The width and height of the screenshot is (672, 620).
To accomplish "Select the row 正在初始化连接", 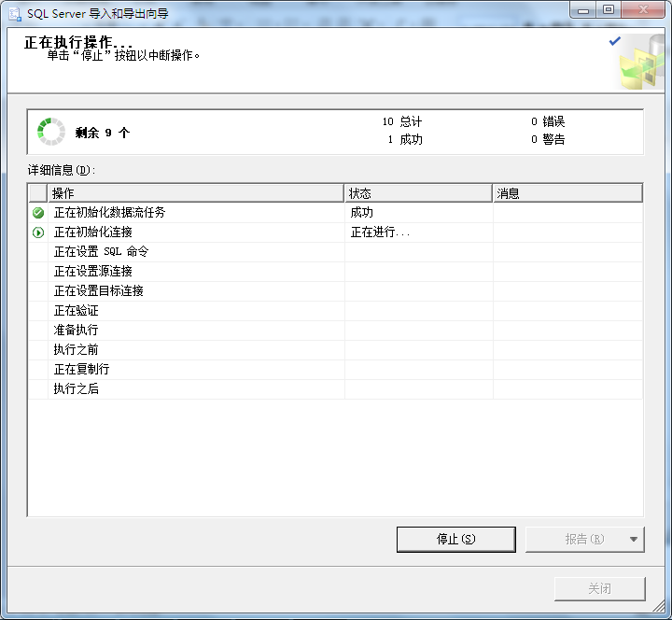I will point(335,232).
